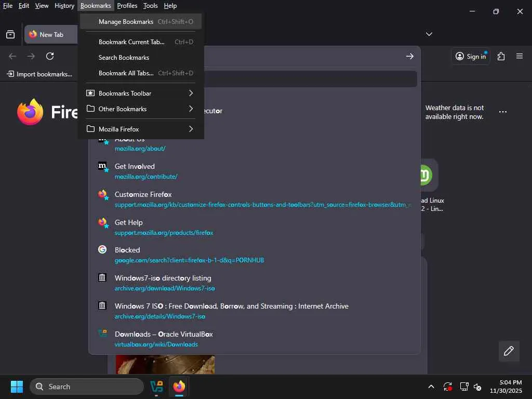Screen dimensions: 532x399
Task: Open the History menu
Action: [x=64, y=6]
